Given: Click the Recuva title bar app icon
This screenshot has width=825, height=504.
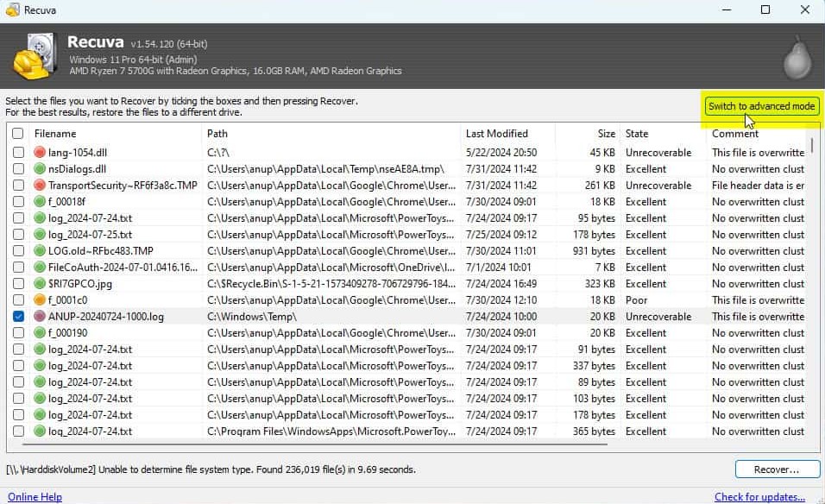Looking at the screenshot, I should pyautogui.click(x=13, y=9).
